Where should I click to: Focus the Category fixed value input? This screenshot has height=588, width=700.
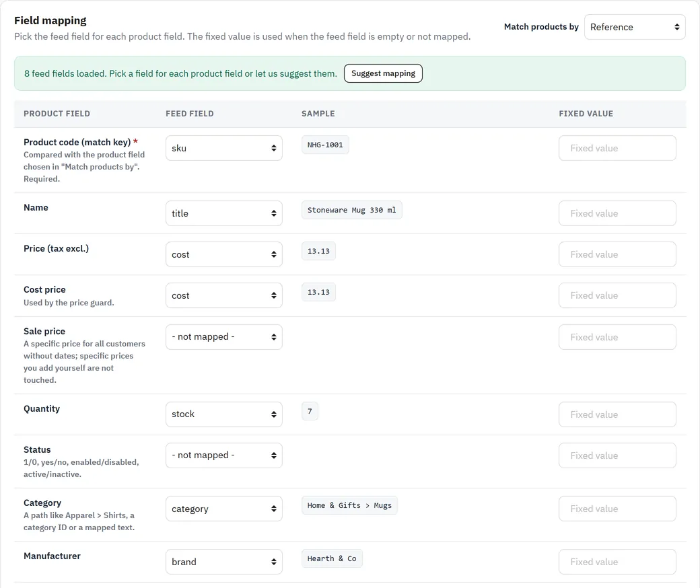click(x=617, y=509)
